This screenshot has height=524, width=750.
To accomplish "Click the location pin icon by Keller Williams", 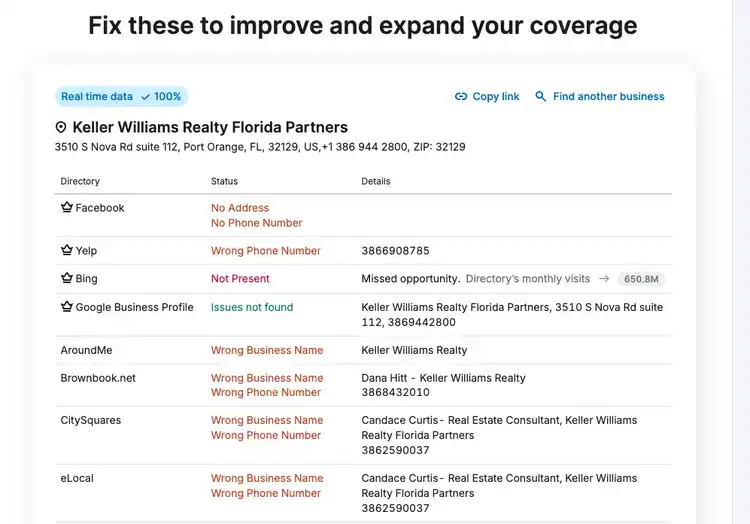I will coord(61,127).
